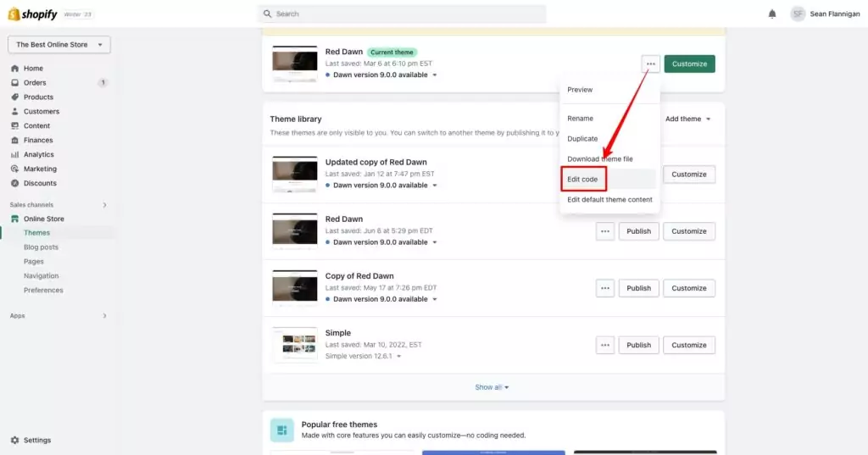868x455 pixels.
Task: Click the Analytics bar chart icon
Action: [x=15, y=154]
